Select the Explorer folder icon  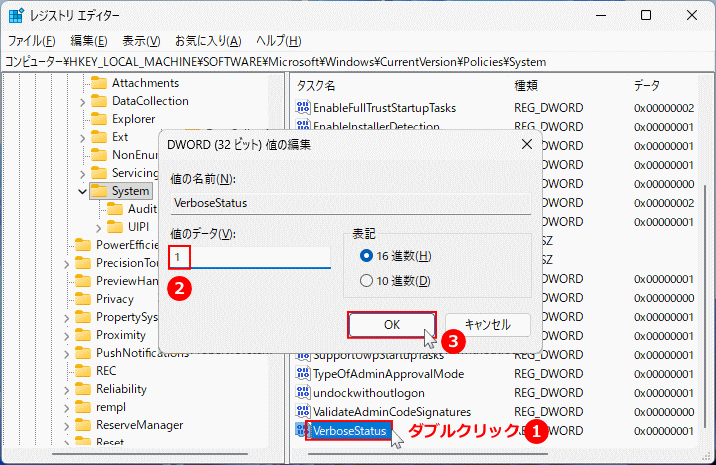point(99,119)
